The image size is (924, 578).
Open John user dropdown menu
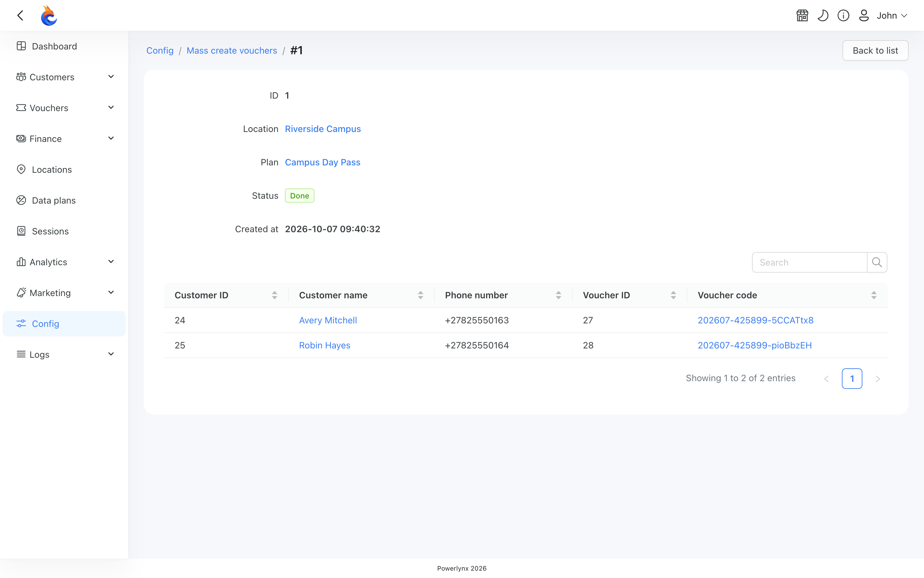[x=892, y=16]
